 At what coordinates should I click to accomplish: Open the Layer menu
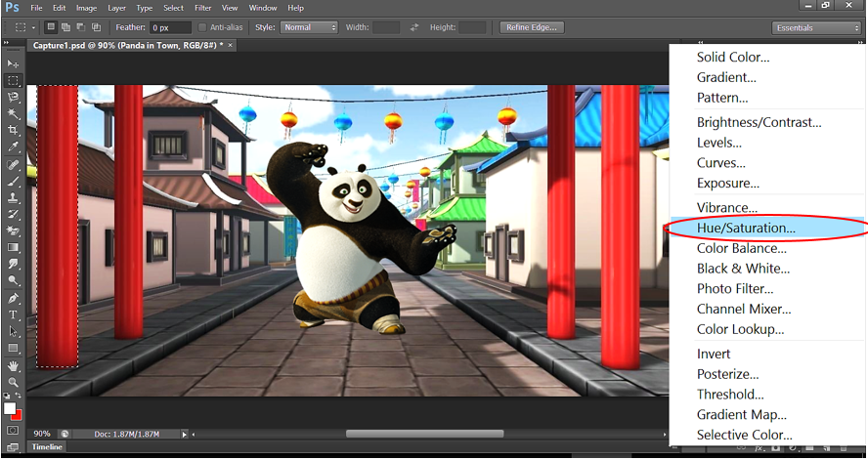pyautogui.click(x=116, y=8)
